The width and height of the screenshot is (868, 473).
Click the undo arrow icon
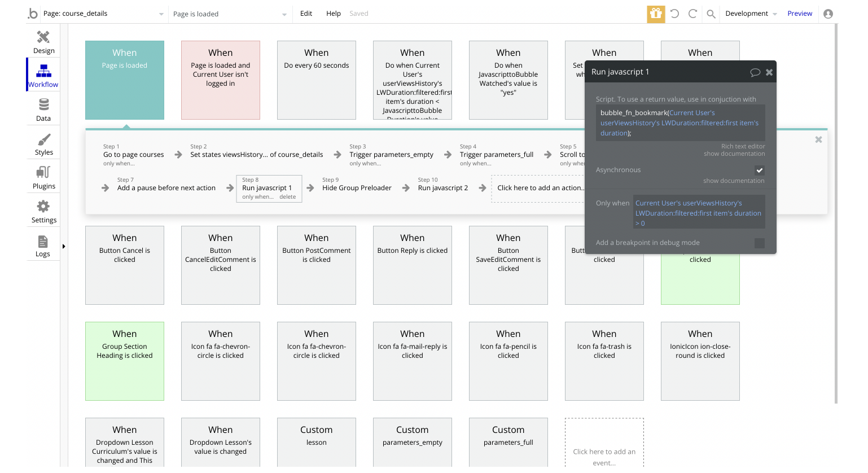(x=674, y=14)
